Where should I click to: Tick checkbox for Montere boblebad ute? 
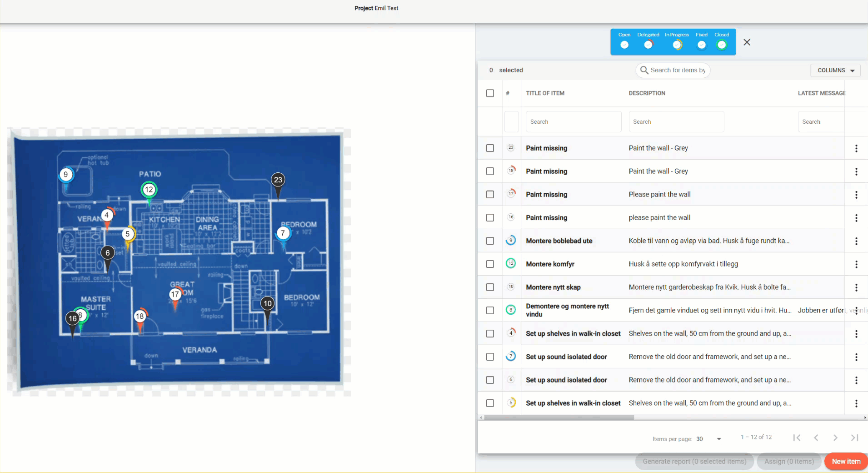coord(490,241)
